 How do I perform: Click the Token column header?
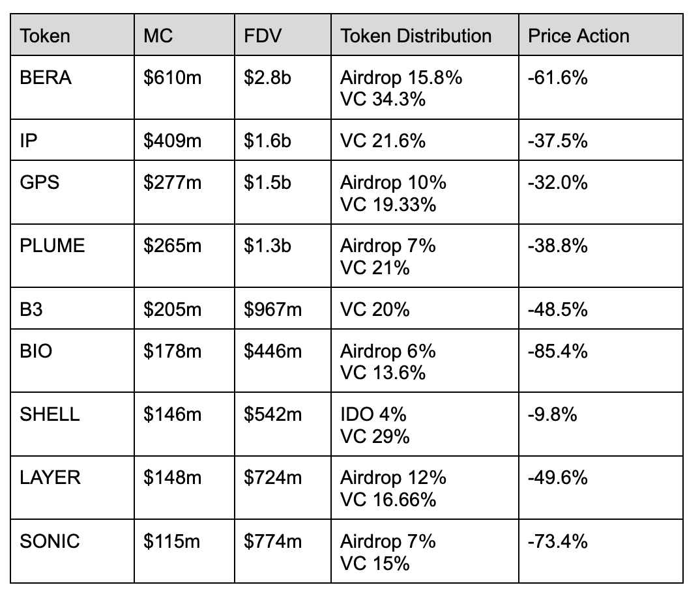click(44, 36)
